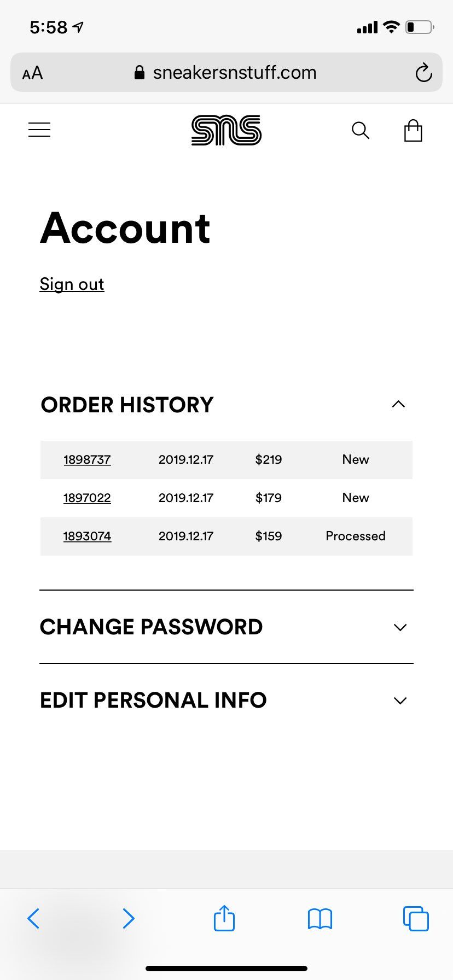Open order 1898737
The width and height of the screenshot is (453, 980).
pyautogui.click(x=87, y=459)
